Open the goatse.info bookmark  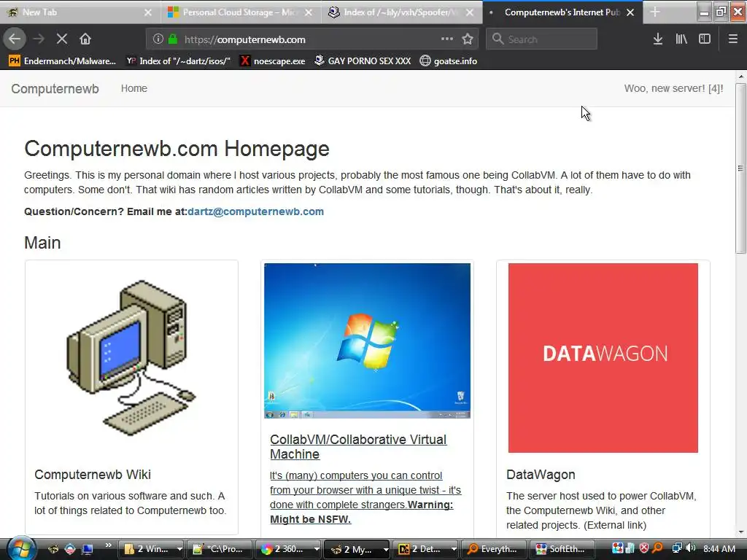(449, 61)
